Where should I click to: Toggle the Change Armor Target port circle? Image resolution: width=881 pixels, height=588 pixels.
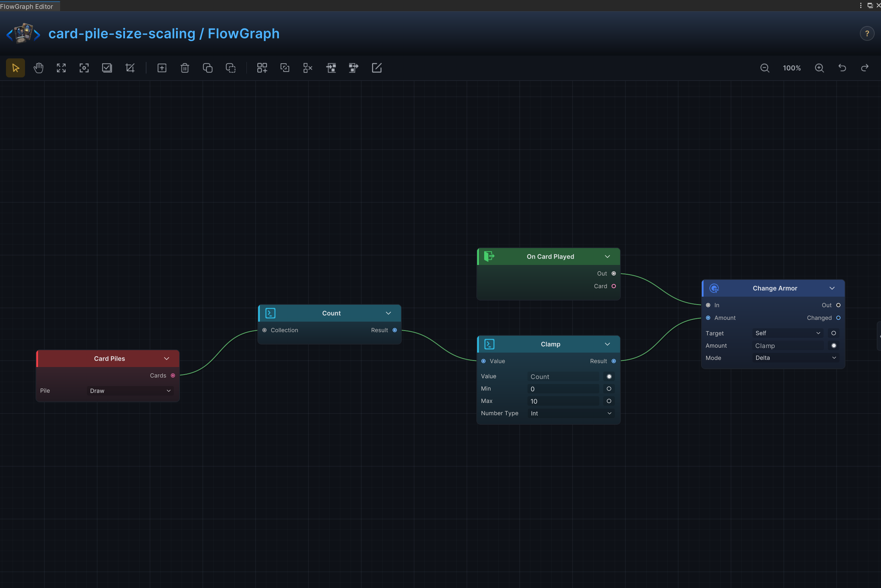pyautogui.click(x=834, y=333)
